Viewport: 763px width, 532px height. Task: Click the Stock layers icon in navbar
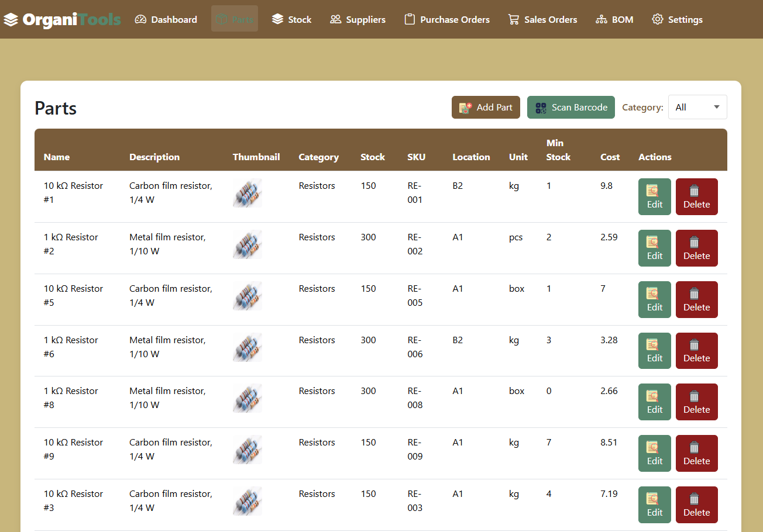[278, 19]
